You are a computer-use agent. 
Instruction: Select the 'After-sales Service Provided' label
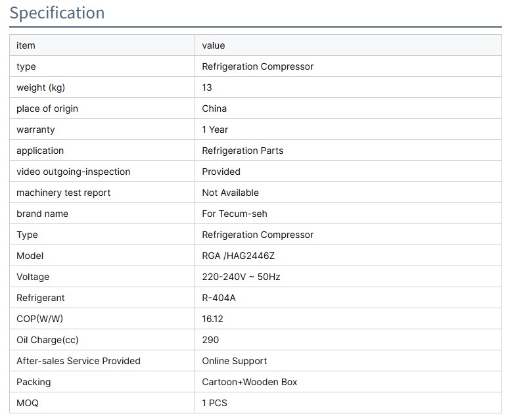point(78,361)
